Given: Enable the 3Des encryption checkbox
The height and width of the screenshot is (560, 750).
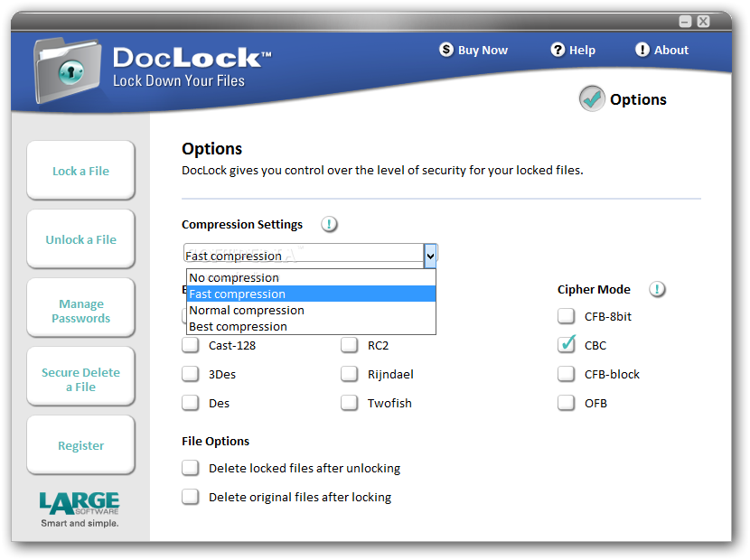Looking at the screenshot, I should point(191,374).
